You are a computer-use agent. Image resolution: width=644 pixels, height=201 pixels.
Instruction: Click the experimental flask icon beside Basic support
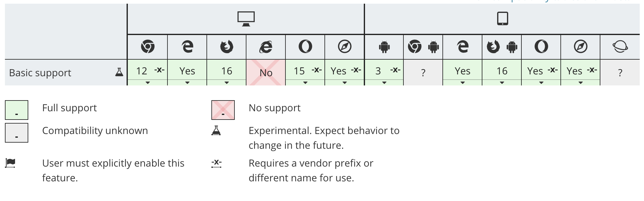tap(119, 72)
